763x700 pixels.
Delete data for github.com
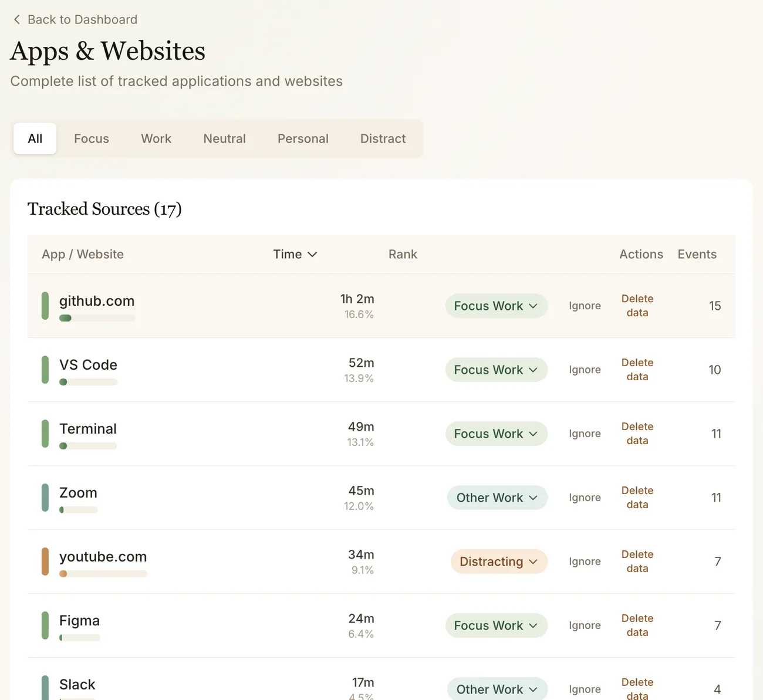[x=637, y=306]
